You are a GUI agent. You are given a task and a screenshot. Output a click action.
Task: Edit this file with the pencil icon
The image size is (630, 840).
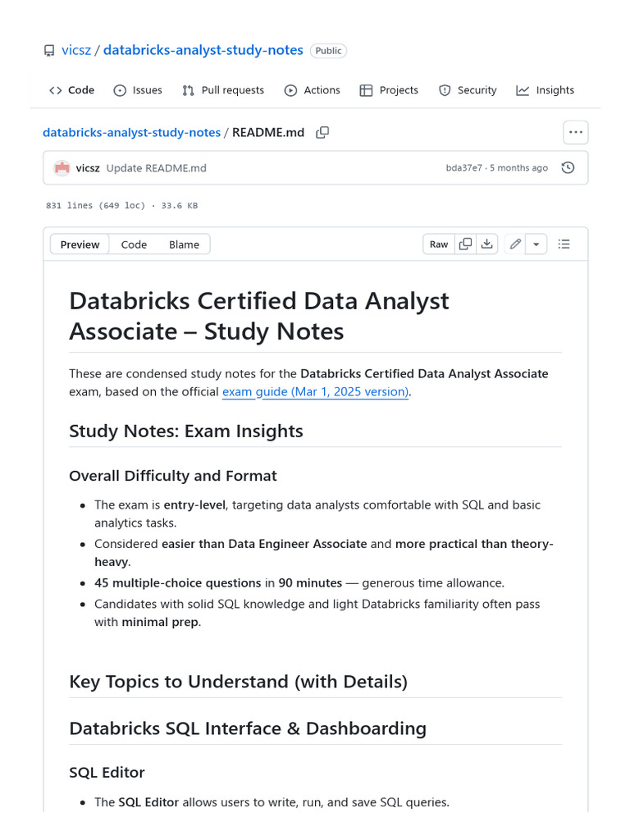(x=515, y=244)
